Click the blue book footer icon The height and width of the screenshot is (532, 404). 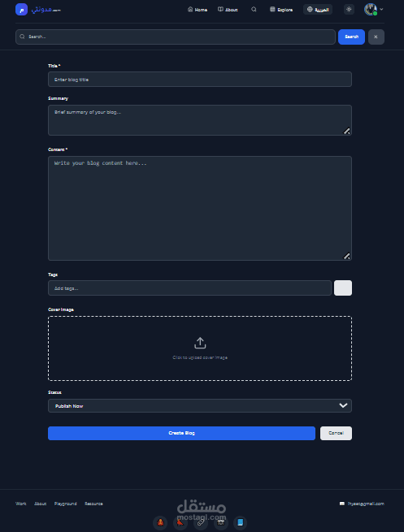pos(241,522)
